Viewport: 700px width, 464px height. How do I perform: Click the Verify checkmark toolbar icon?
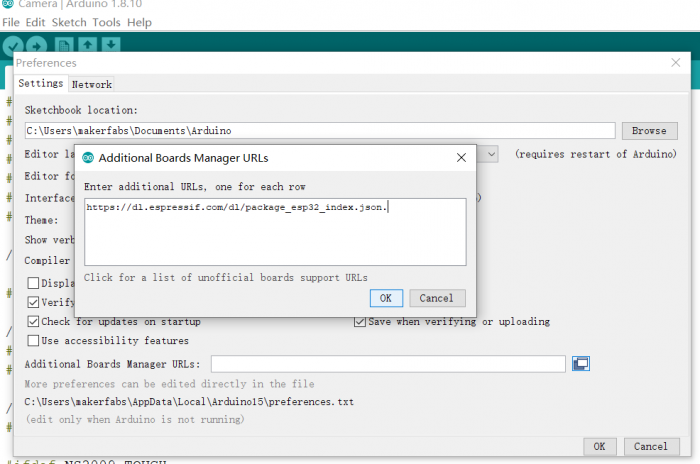(x=13, y=46)
